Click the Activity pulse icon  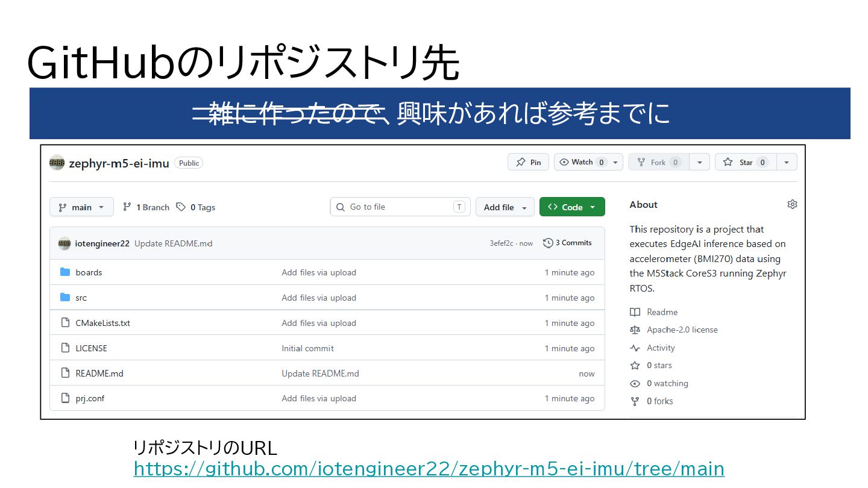point(635,348)
